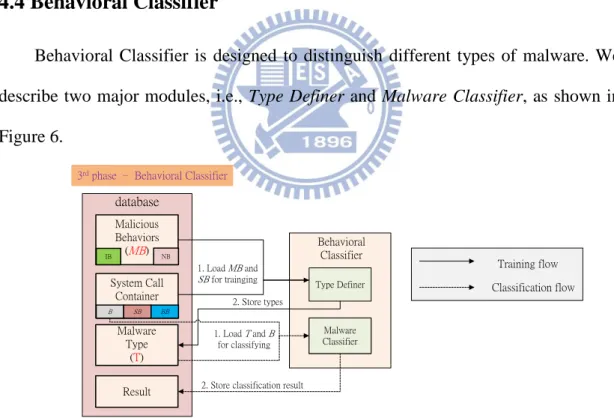This screenshot has height=418, width=614.
Task: Click the green 'IB' block
Action: click(108, 257)
